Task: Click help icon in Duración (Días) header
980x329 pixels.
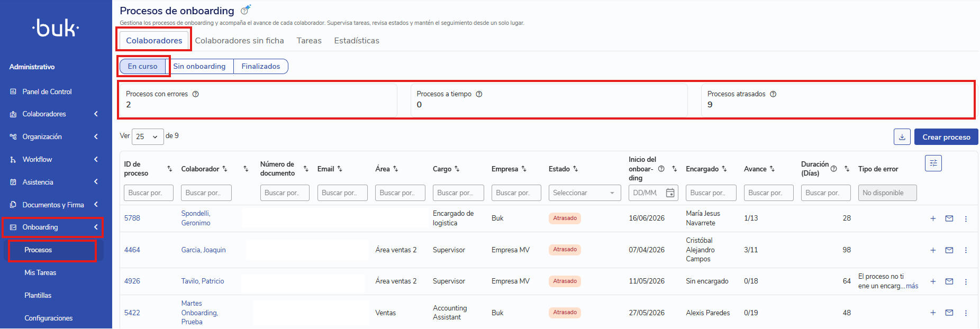Action: click(833, 169)
